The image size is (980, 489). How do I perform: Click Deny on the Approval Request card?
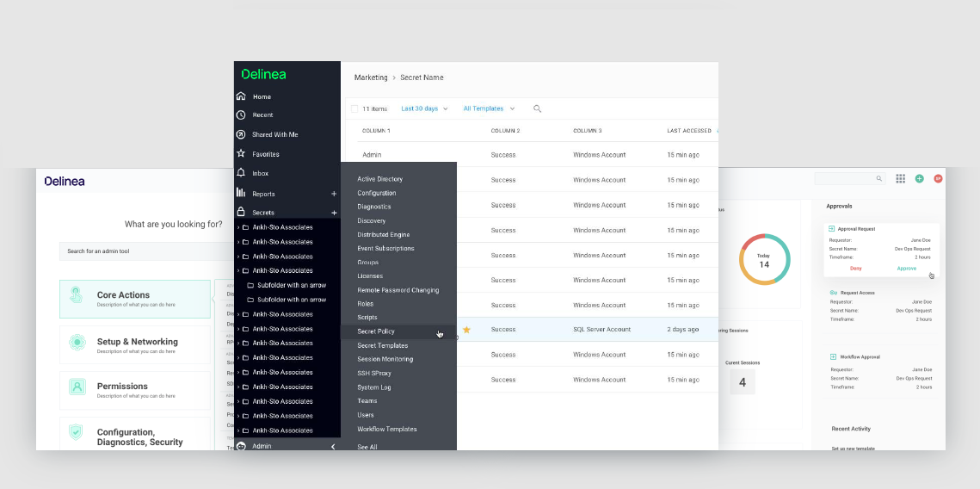point(855,269)
